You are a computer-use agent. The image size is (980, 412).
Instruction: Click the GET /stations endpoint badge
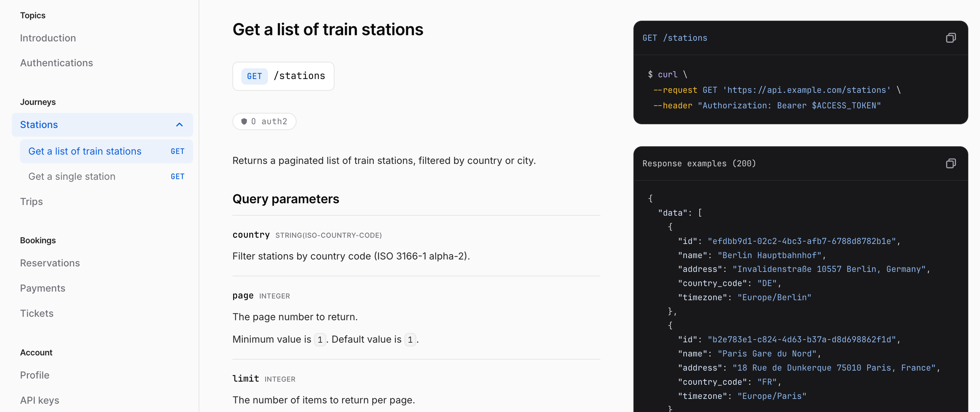pyautogui.click(x=283, y=76)
